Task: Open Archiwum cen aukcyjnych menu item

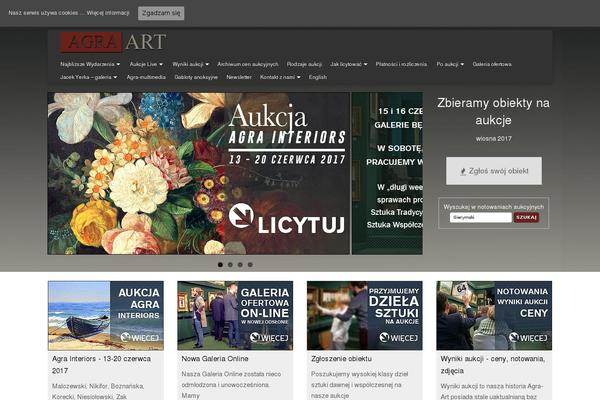Action: [x=248, y=64]
